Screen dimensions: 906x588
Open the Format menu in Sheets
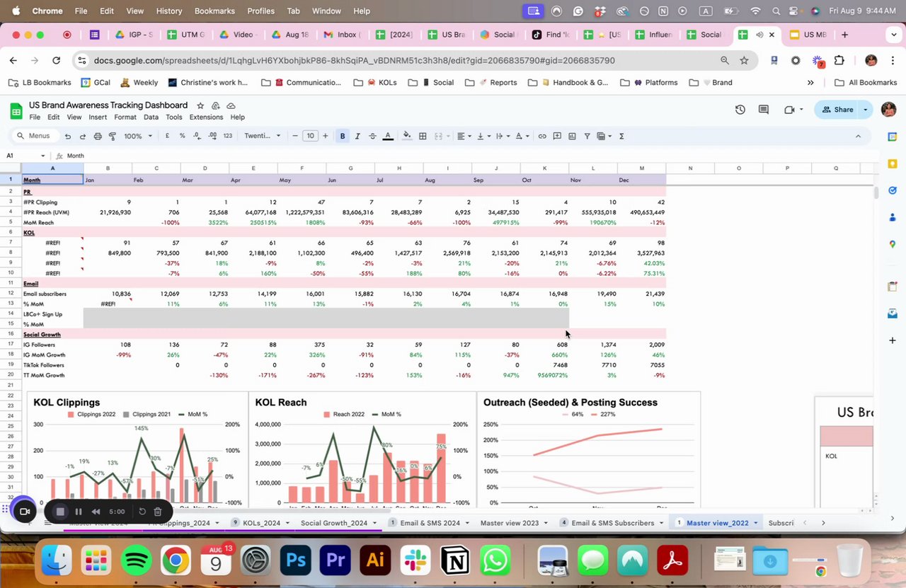(125, 117)
